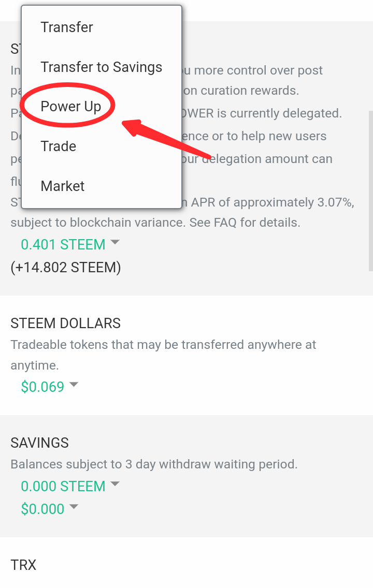
Task: Click the $0.000 savings balance
Action: pos(42,509)
